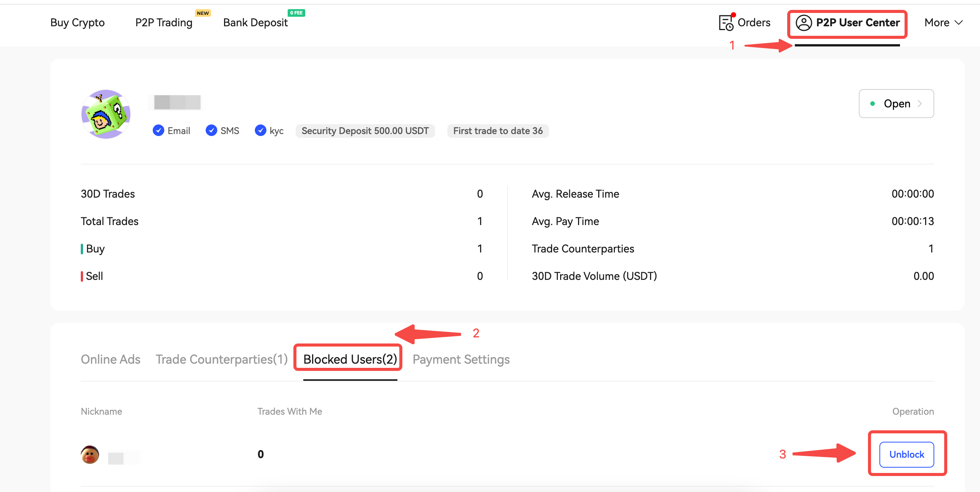Click the green status dot beside Open
This screenshot has height=492, width=980.
tap(873, 104)
